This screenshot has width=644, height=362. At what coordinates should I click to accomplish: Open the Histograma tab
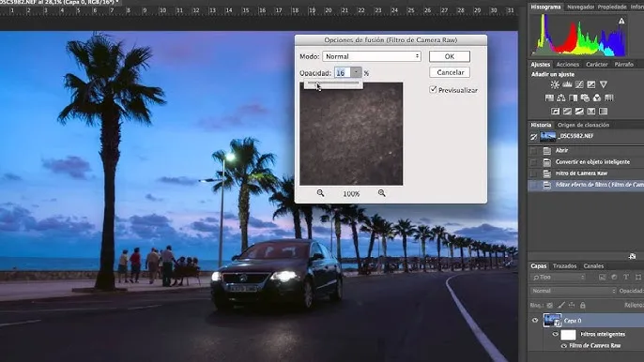coord(545,7)
